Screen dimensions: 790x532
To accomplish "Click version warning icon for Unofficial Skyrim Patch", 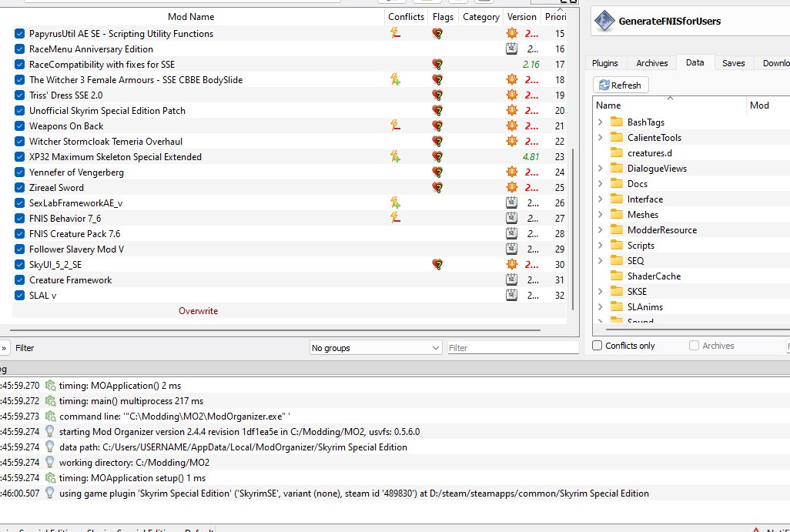I will (512, 110).
